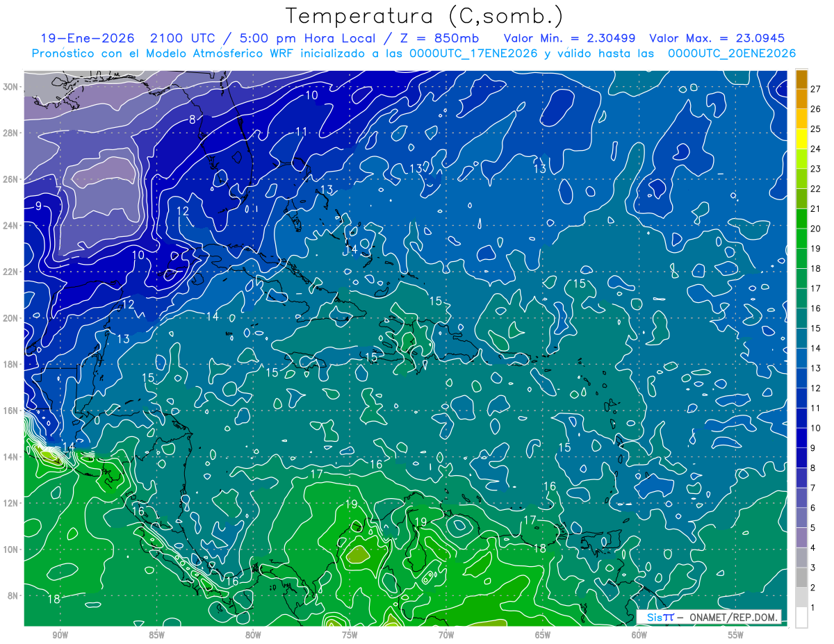Click the longitude label "80W"

tap(253, 635)
